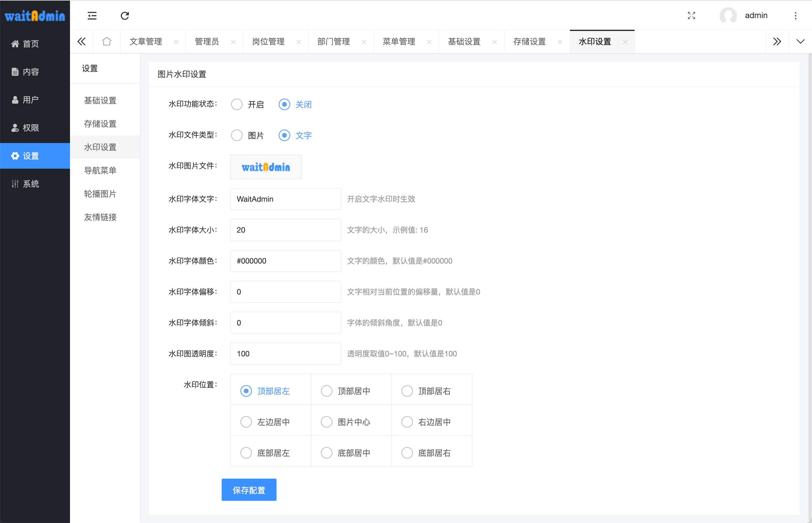Screen dimensions: 812x523
Task: Open the vertical three-dots more menu
Action: click(x=795, y=16)
